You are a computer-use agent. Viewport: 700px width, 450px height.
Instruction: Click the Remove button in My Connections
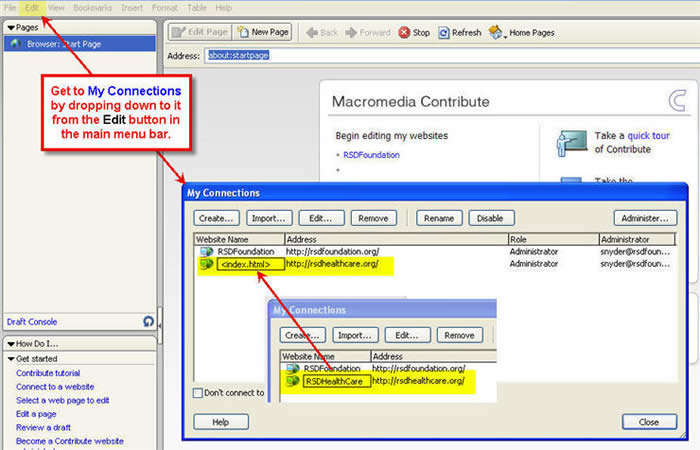(373, 218)
